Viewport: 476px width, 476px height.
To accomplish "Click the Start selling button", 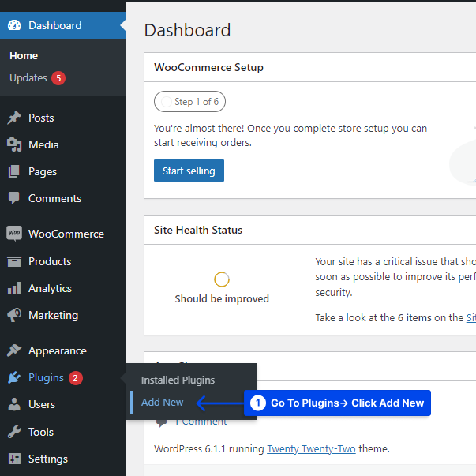I will coord(189,171).
